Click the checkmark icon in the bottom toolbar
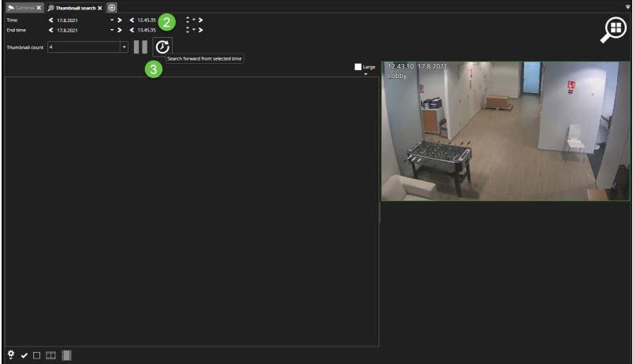The height and width of the screenshot is (364, 633). [x=24, y=356]
